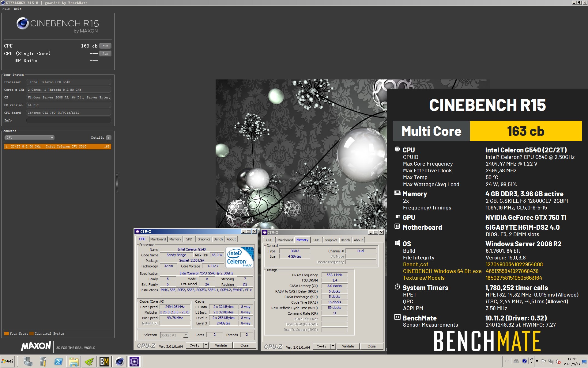
Task: Click the MAXON logo at bottom left
Action: [36, 346]
